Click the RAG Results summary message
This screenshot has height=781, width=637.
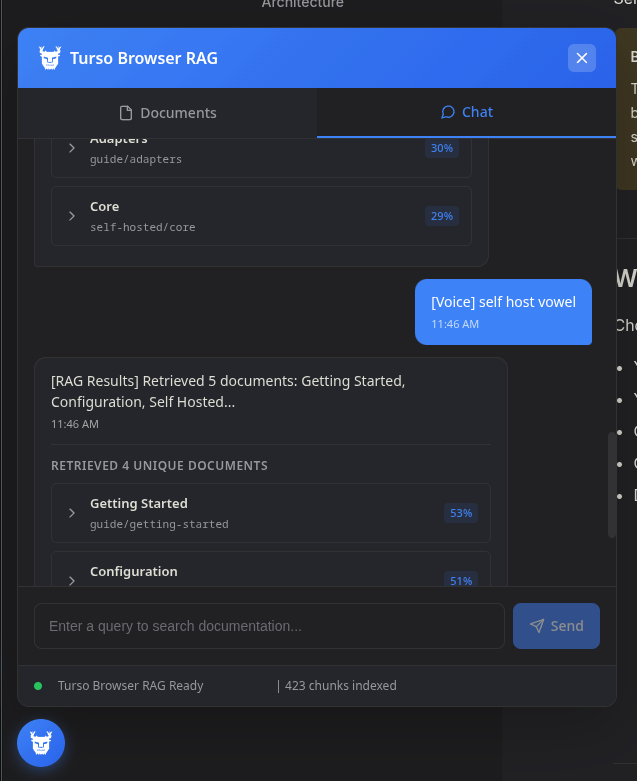coord(228,391)
